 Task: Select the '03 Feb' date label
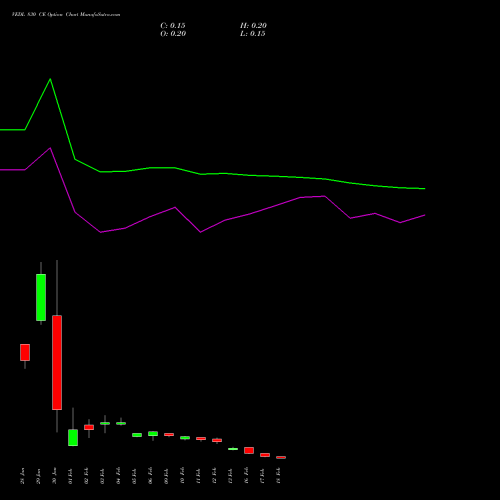102,476
